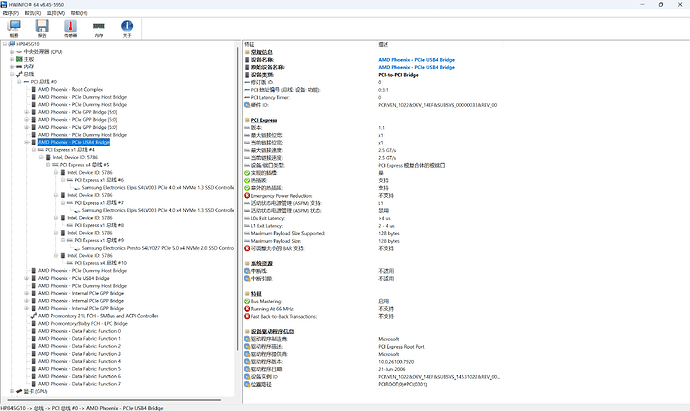Select PCI Express x1 总线 #9

pos(99,240)
